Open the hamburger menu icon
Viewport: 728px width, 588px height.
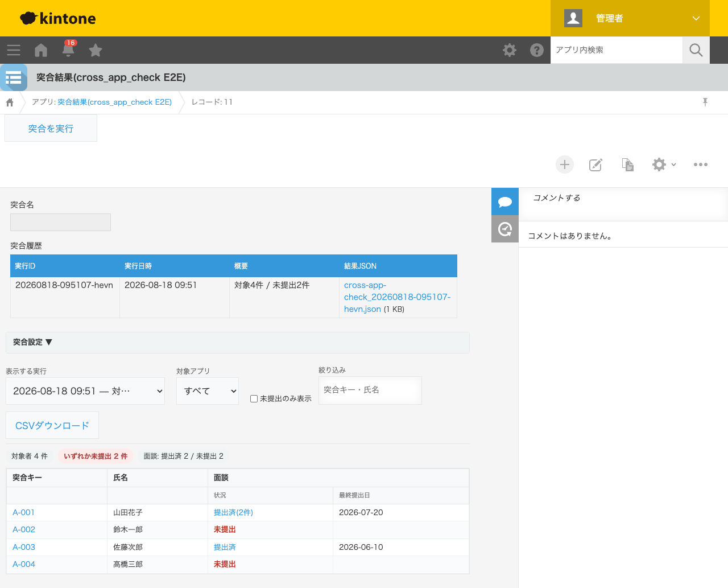coord(14,50)
